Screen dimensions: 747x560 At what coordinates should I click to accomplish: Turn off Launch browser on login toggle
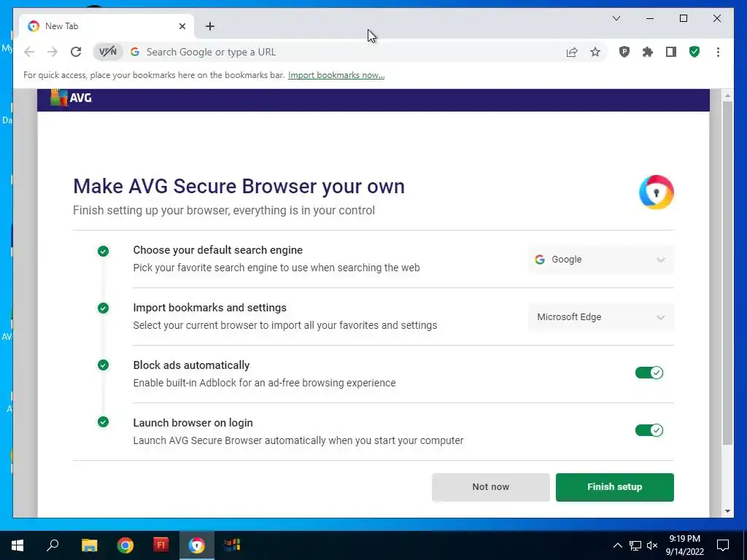pyautogui.click(x=649, y=430)
